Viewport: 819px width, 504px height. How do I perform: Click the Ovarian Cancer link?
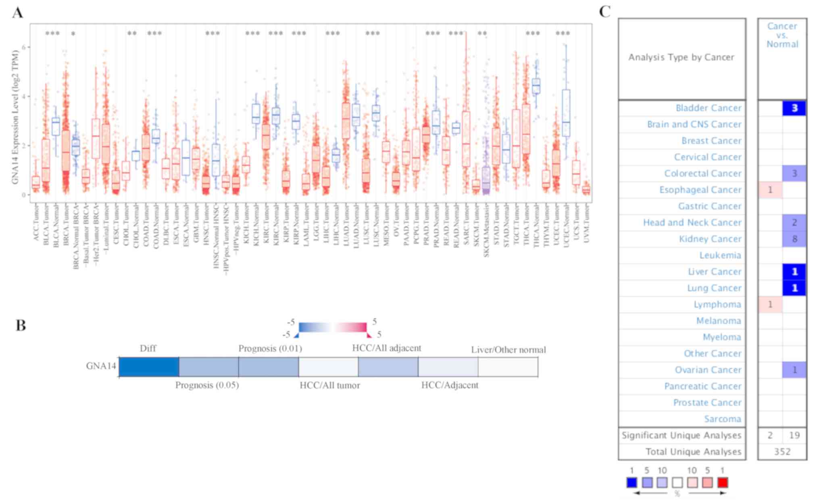708,370
